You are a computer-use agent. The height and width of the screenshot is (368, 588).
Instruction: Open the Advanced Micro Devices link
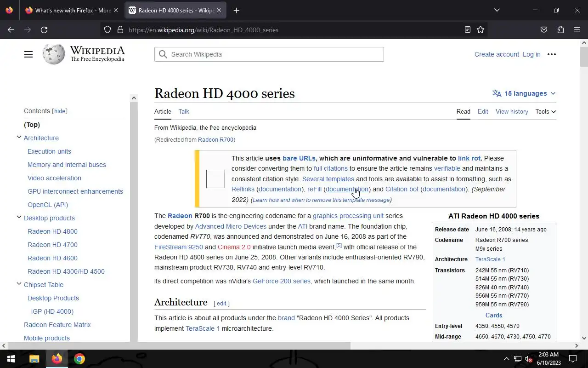[x=231, y=226]
